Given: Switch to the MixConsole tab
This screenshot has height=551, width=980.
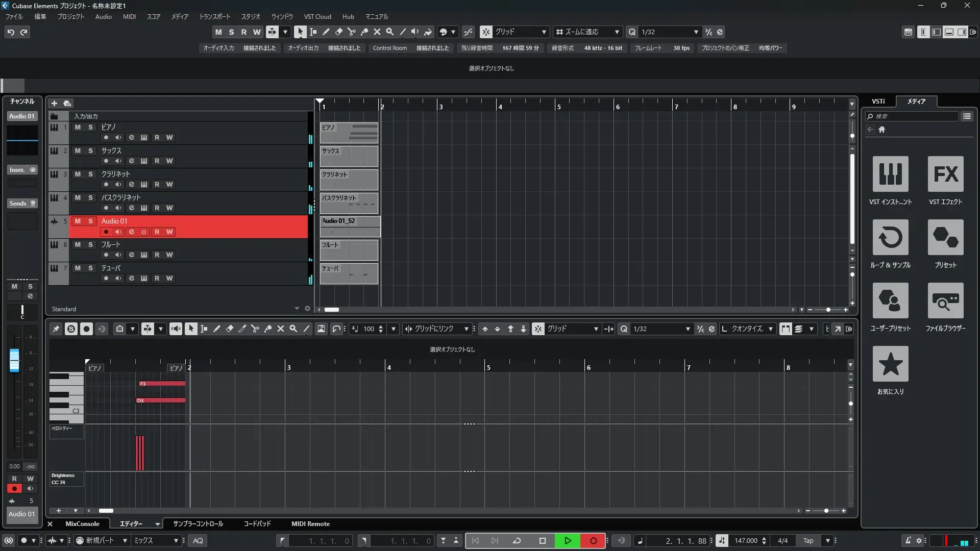Looking at the screenshot, I should [x=82, y=523].
